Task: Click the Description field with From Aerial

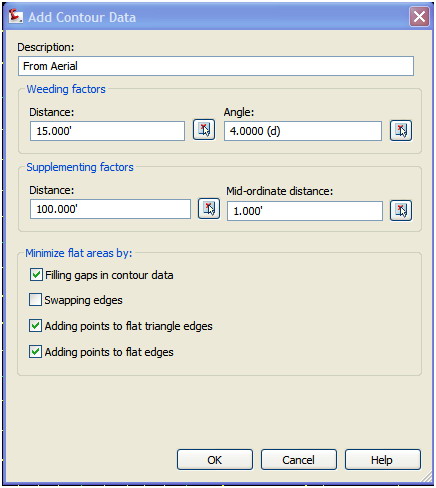Action: [216, 66]
